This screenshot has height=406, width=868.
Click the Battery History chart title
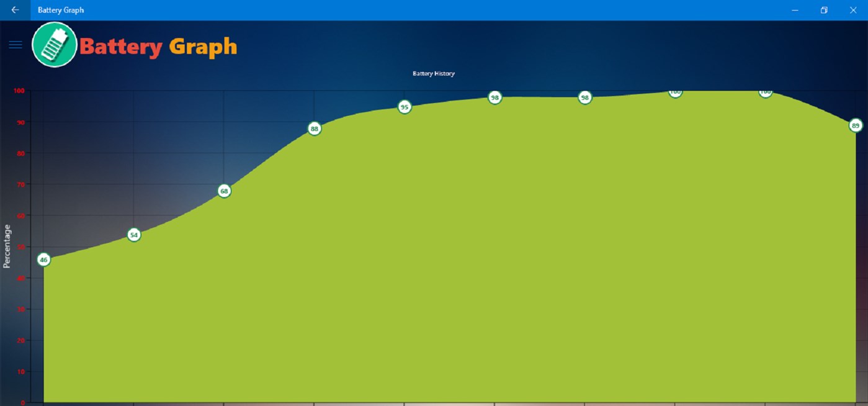[x=433, y=73]
